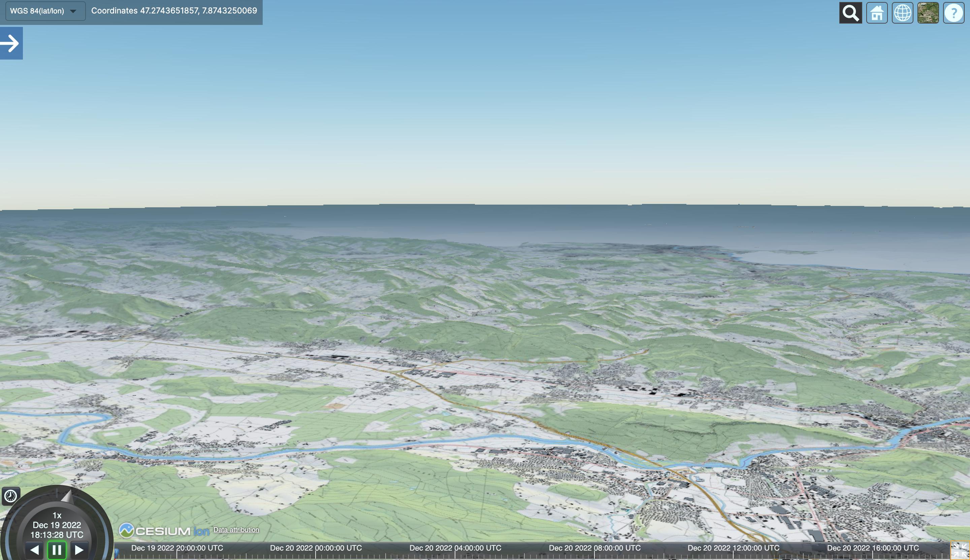Click the Coordinates readout text
This screenshot has width=970, height=560.
(x=174, y=11)
